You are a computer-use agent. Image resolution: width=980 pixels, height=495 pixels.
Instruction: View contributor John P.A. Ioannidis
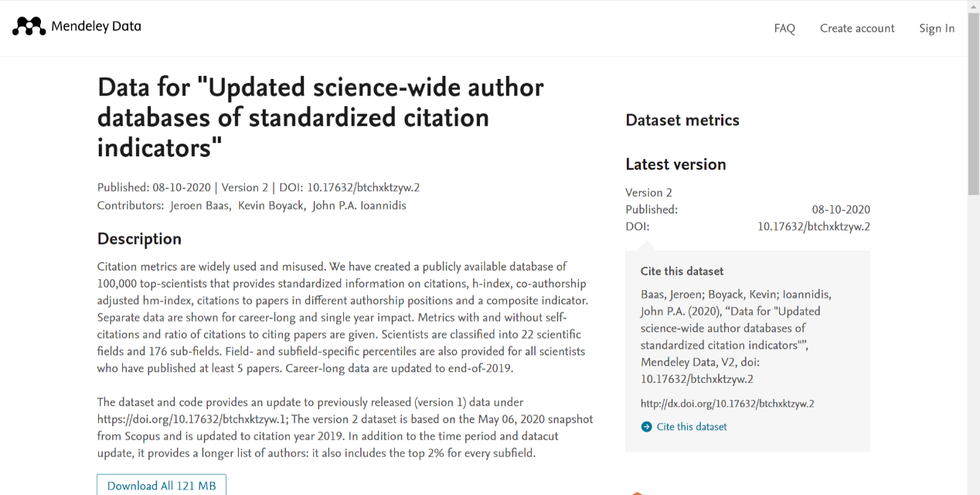pyautogui.click(x=359, y=206)
